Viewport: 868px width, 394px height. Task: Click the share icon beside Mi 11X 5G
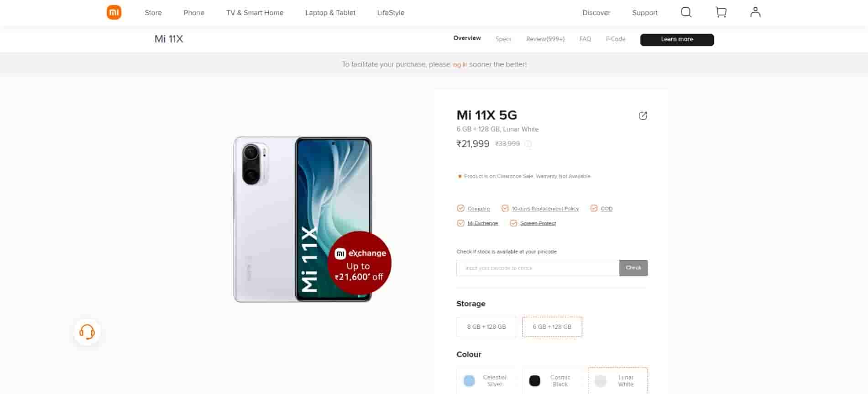tap(643, 116)
